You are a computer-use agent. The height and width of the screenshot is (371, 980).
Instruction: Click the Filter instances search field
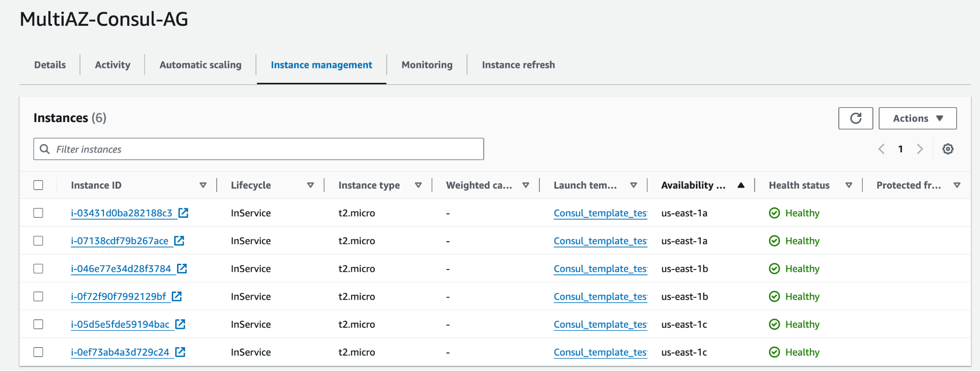click(258, 149)
